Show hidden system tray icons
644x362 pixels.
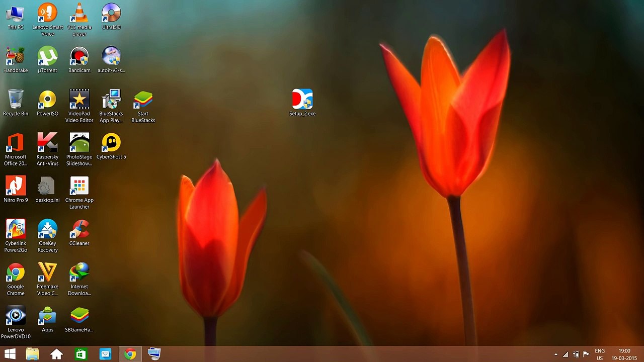[555, 354]
